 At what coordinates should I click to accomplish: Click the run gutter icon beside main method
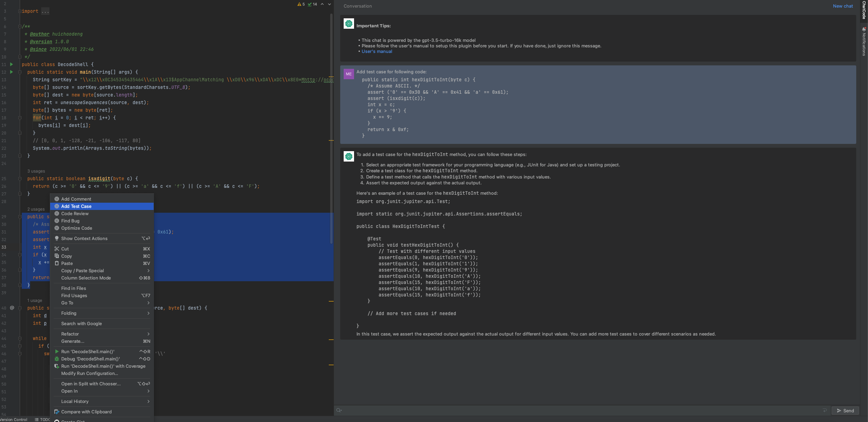click(11, 72)
